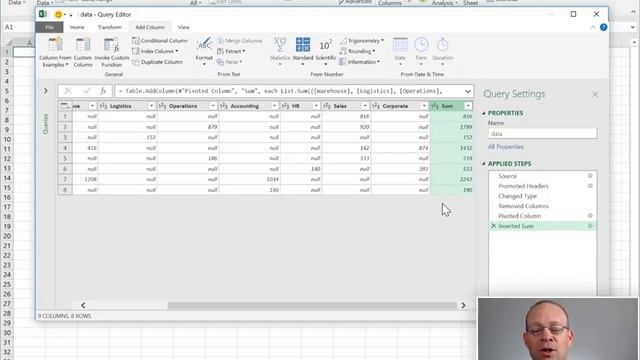Viewport: 640px width, 360px height.
Task: Open Scientific number operations
Action: (325, 51)
